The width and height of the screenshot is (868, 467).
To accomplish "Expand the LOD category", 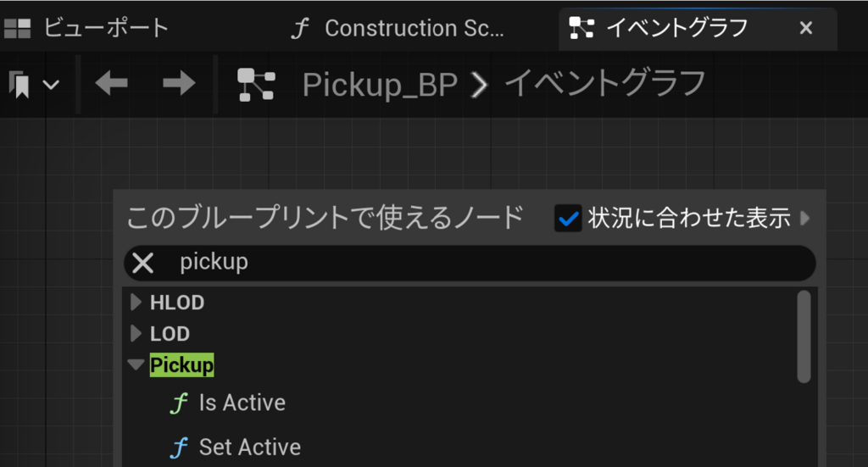I will [x=136, y=333].
